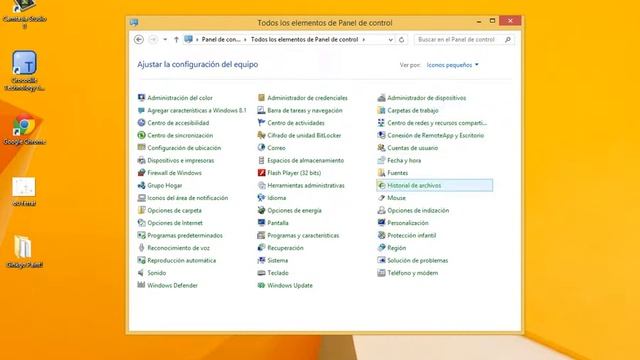Click the Flash Player (32 bits) icon
This screenshot has height=360, width=640.
[x=261, y=173]
